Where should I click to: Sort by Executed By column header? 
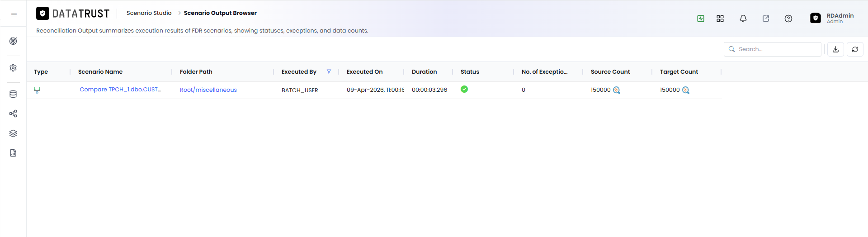(299, 72)
